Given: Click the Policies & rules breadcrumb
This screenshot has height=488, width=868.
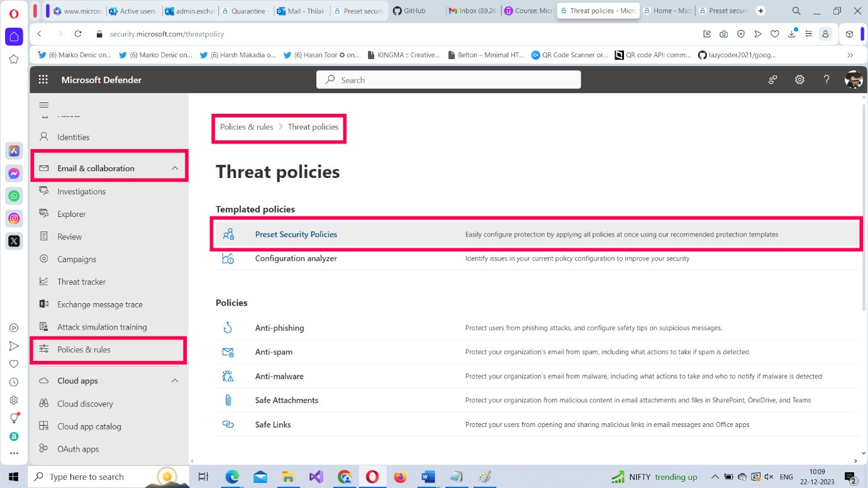Looking at the screenshot, I should (247, 127).
